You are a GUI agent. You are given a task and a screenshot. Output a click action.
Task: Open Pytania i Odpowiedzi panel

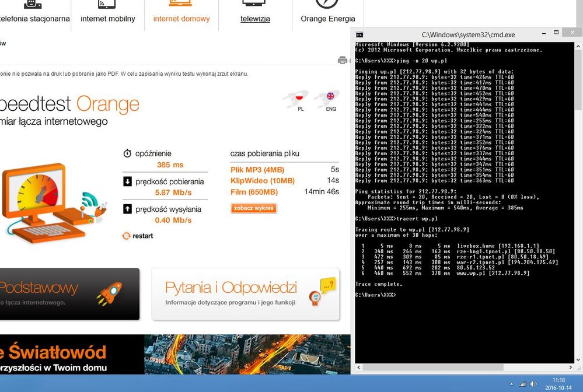coord(245,294)
